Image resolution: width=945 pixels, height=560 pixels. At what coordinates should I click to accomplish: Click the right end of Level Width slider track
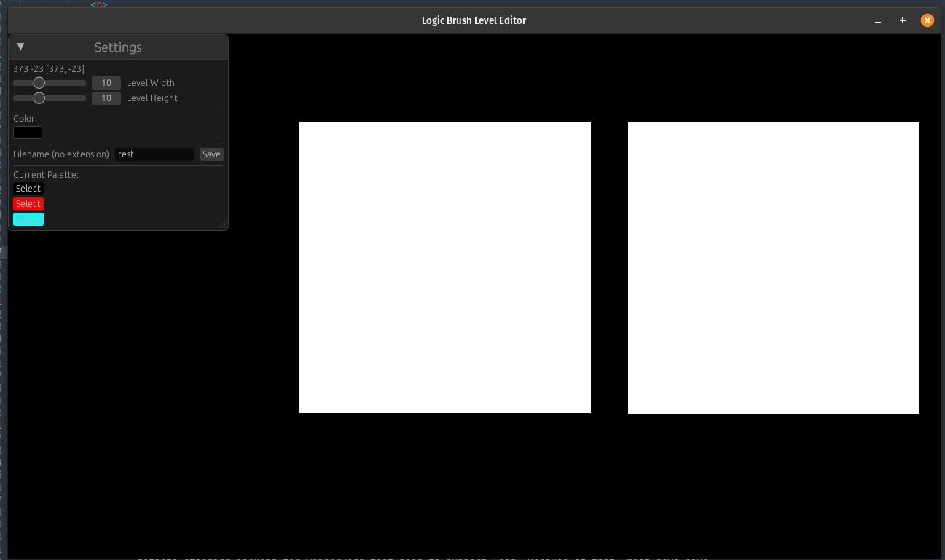click(x=83, y=83)
